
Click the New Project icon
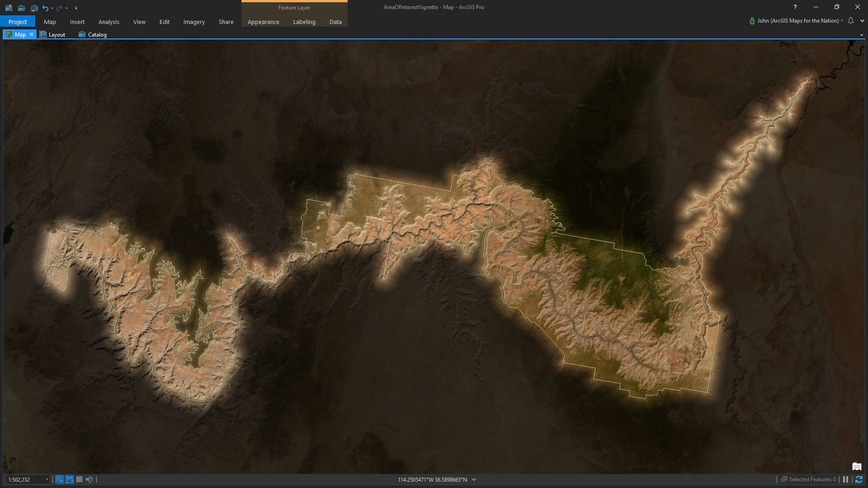point(9,8)
